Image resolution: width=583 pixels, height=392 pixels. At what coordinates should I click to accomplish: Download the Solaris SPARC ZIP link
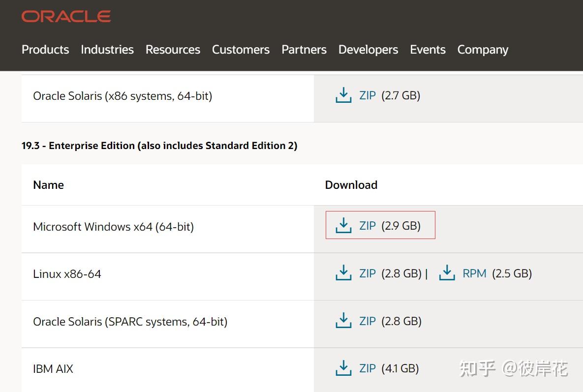(368, 321)
